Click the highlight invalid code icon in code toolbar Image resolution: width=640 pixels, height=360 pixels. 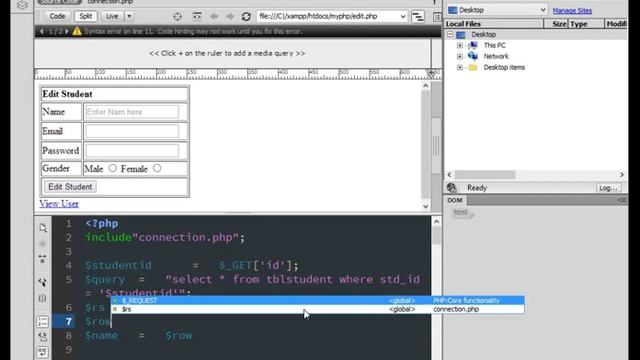point(42,337)
